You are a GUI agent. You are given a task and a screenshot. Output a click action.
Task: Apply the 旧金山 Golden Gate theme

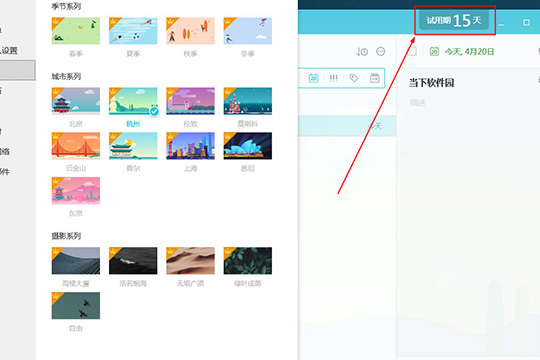coord(76,146)
